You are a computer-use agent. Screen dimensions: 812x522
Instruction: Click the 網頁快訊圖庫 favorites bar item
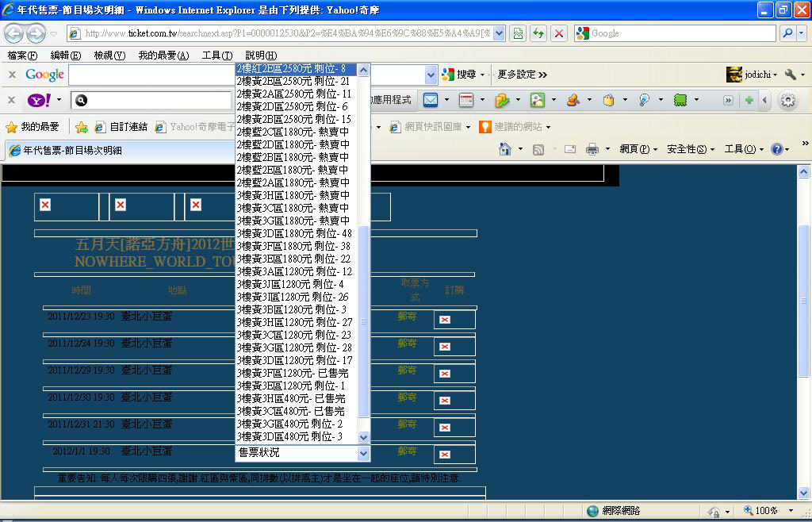(x=429, y=127)
